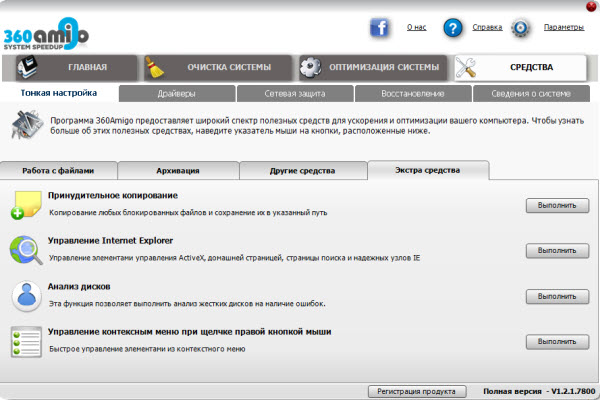This screenshot has width=600, height=400.
Task: Switch to Работа с файлами tab
Action: tap(58, 171)
